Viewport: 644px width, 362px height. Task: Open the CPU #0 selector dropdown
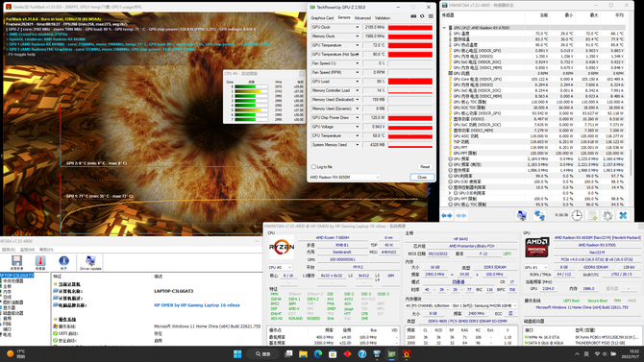pyautogui.click(x=280, y=267)
